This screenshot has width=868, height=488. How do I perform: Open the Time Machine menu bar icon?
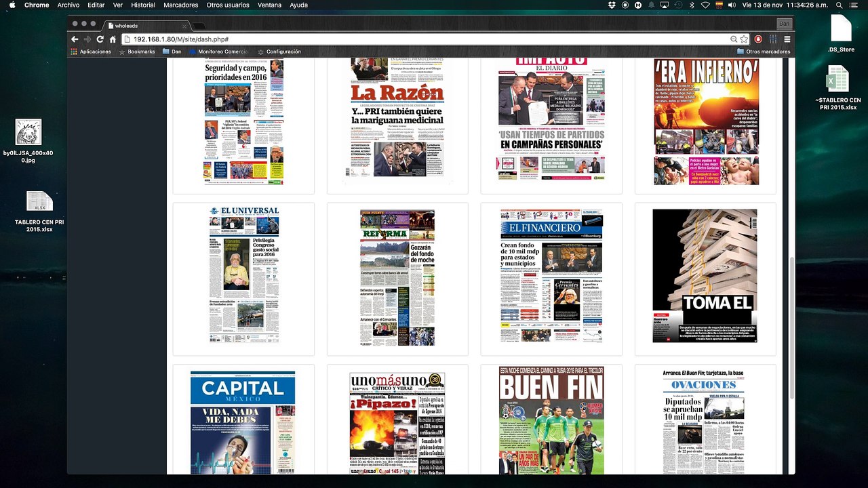pos(678,5)
